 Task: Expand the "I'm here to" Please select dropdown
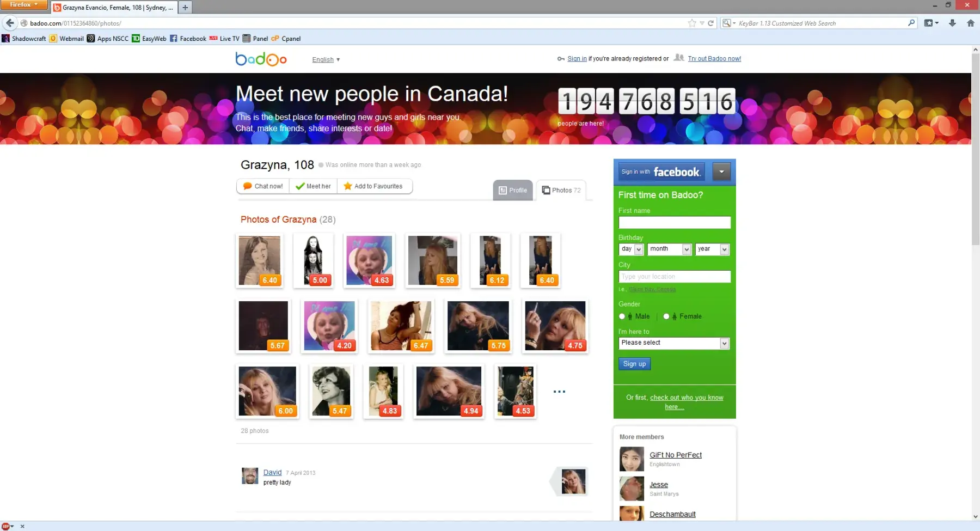674,343
